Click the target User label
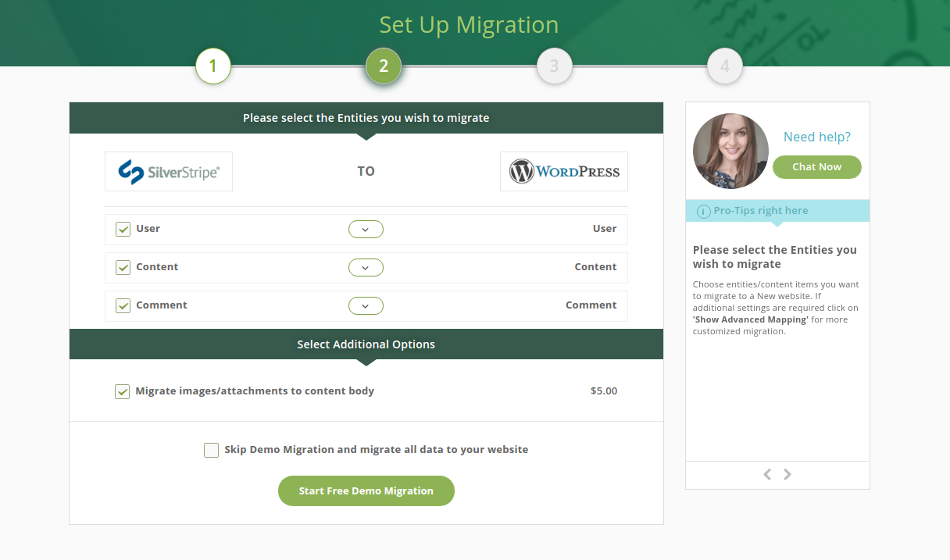Viewport: 950px width, 560px height. pyautogui.click(x=605, y=229)
